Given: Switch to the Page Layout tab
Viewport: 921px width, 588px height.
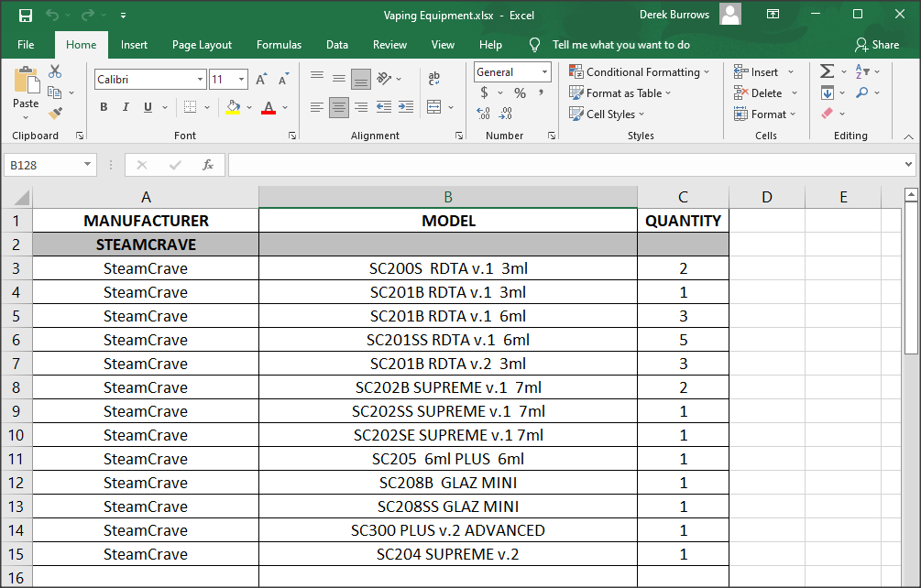Looking at the screenshot, I should click(x=202, y=45).
